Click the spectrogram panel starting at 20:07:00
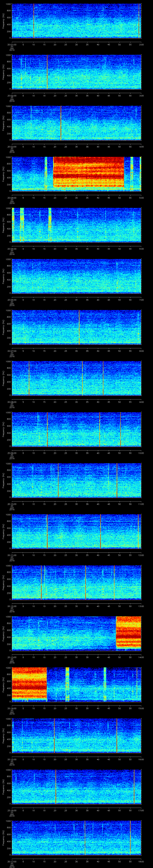The width and height of the screenshot is (153, 868). coord(76,327)
